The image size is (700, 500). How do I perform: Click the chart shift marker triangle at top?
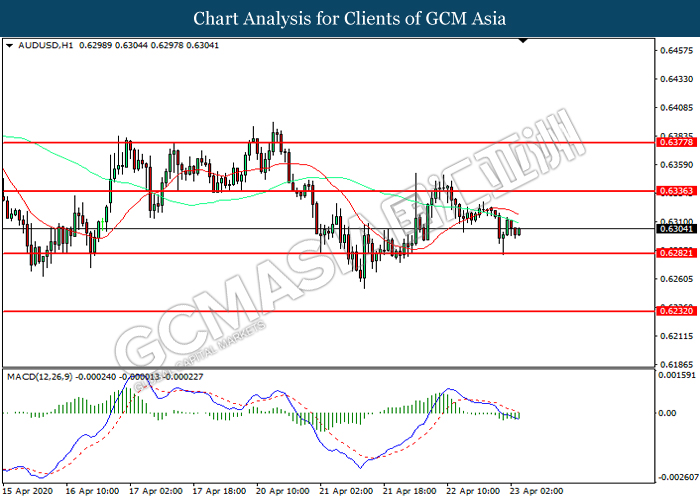[523, 41]
